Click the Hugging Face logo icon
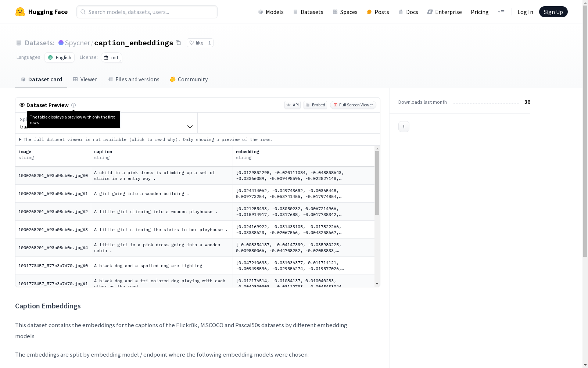Viewport: 588px width, 368px height. click(20, 12)
